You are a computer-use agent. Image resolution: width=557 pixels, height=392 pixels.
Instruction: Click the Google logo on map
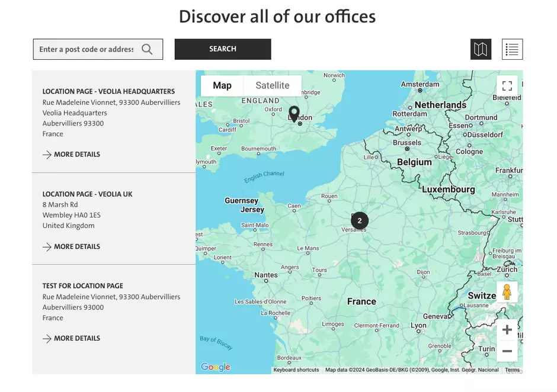(x=215, y=367)
